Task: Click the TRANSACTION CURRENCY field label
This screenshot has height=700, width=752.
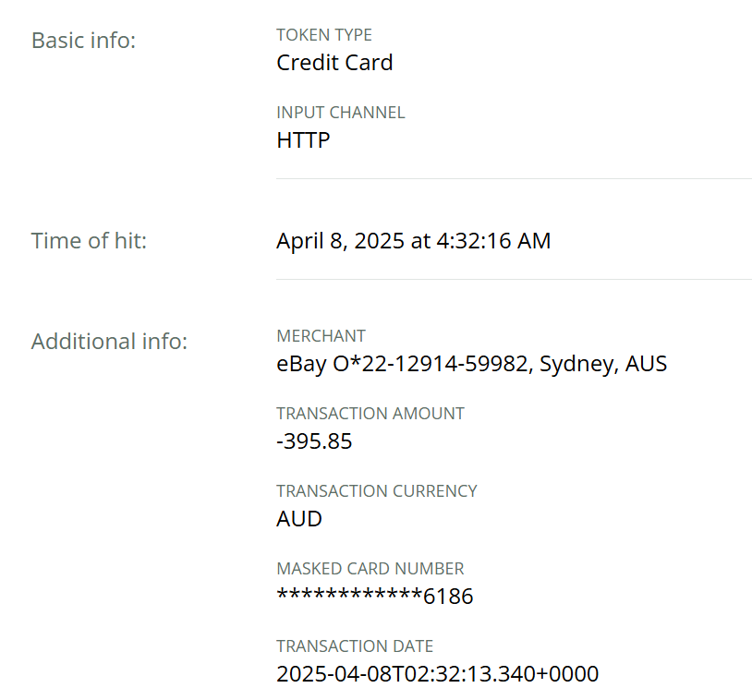Action: pos(377,491)
